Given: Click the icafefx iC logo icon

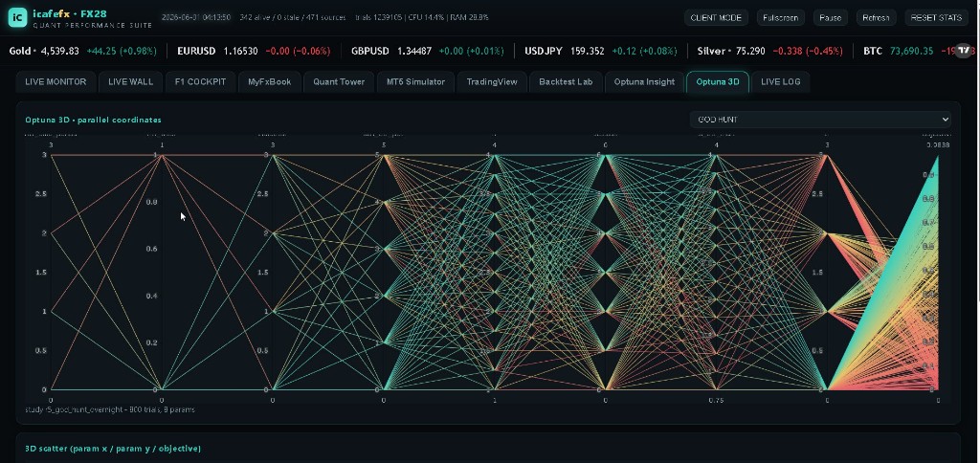Looking at the screenshot, I should (x=17, y=17).
